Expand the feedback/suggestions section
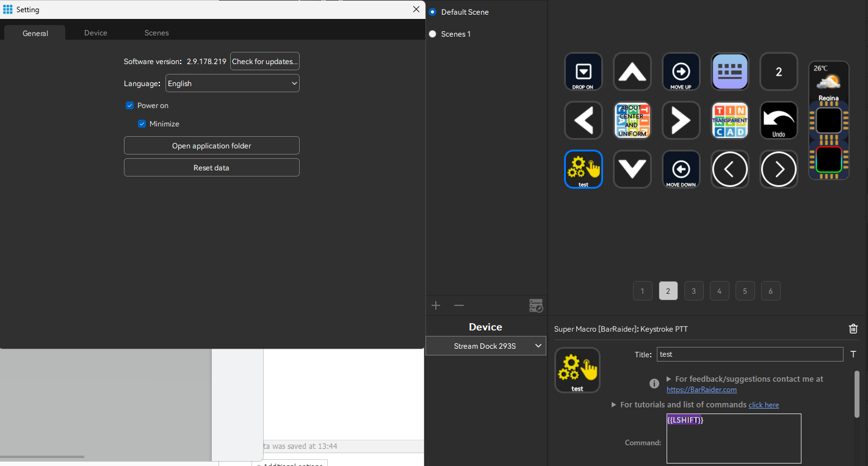The width and height of the screenshot is (868, 466). [x=668, y=379]
